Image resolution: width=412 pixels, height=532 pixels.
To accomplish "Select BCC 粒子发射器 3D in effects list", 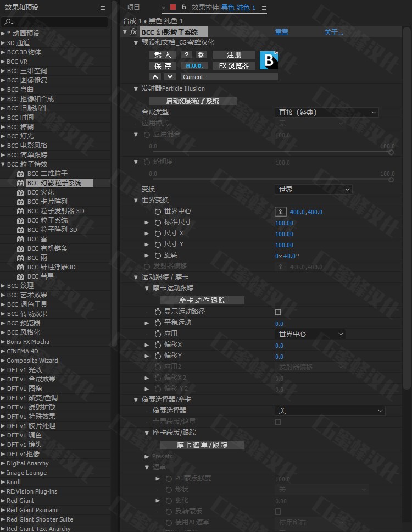I will (56, 211).
